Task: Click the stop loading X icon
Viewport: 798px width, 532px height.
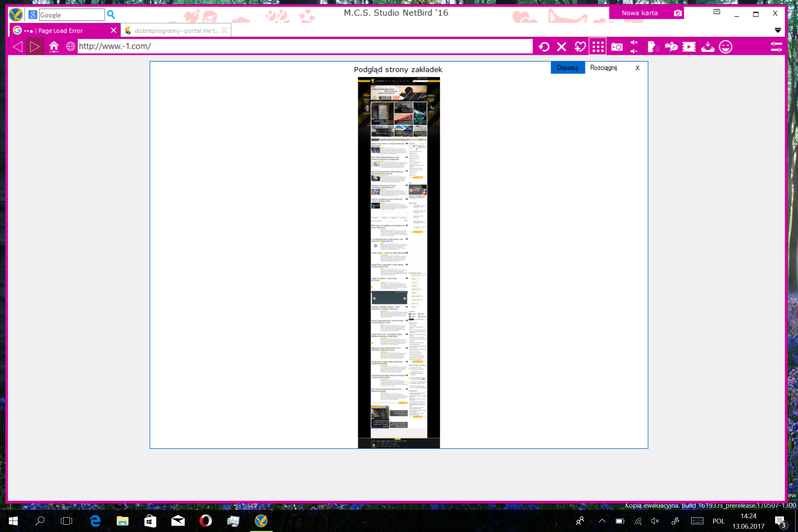Action: pyautogui.click(x=562, y=47)
